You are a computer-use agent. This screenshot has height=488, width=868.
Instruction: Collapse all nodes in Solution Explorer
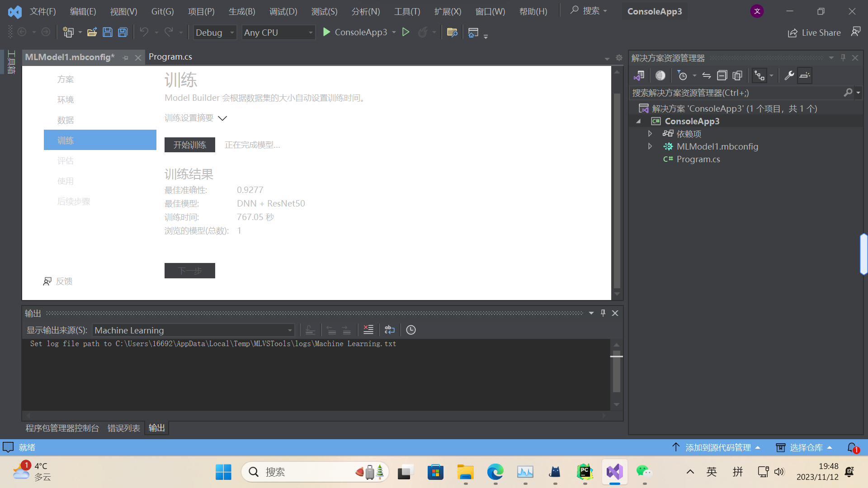[x=722, y=75]
